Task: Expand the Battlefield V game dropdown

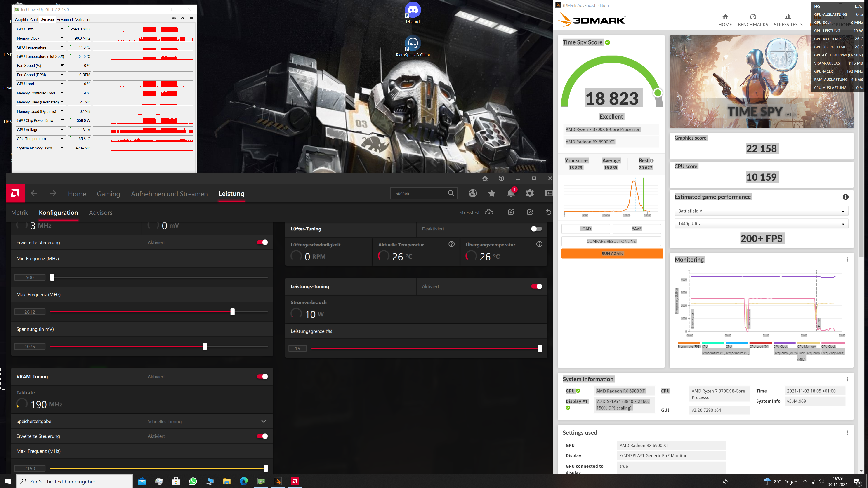Action: click(761, 211)
